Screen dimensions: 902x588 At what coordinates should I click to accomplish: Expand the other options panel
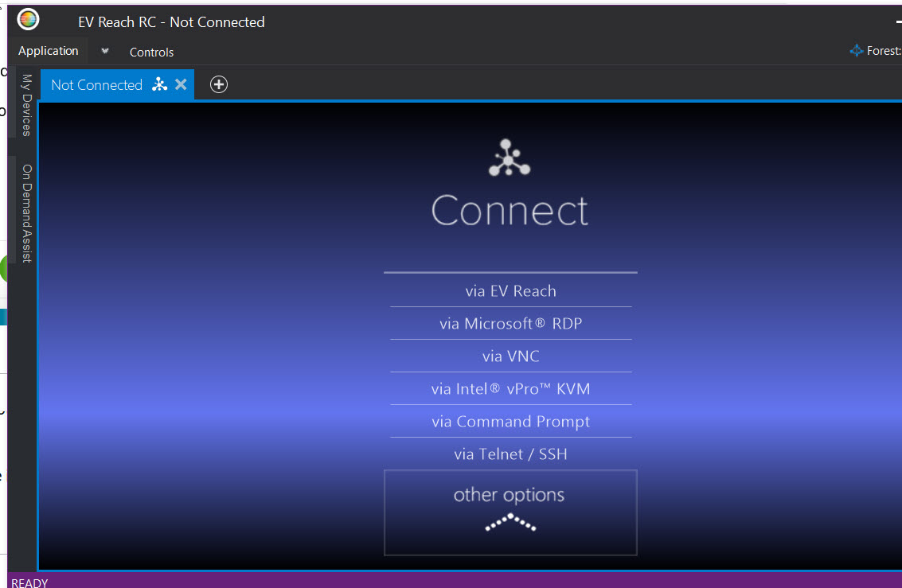pyautogui.click(x=510, y=512)
